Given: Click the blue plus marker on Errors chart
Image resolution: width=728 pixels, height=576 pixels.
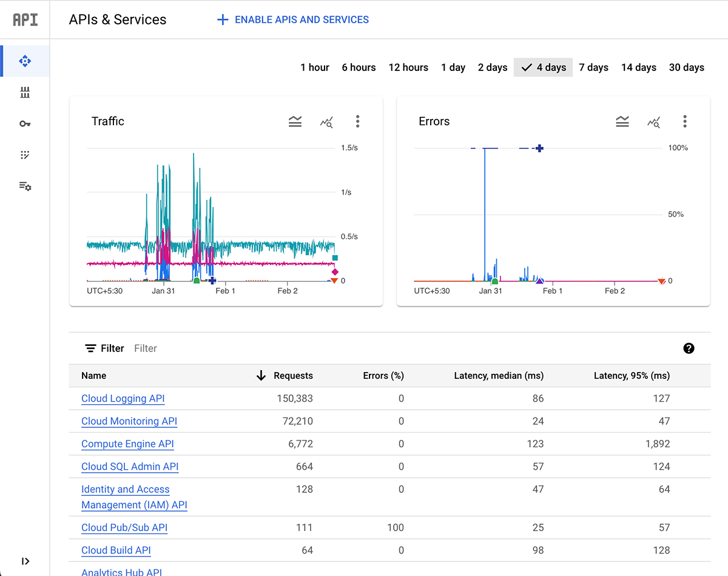Looking at the screenshot, I should (x=539, y=148).
